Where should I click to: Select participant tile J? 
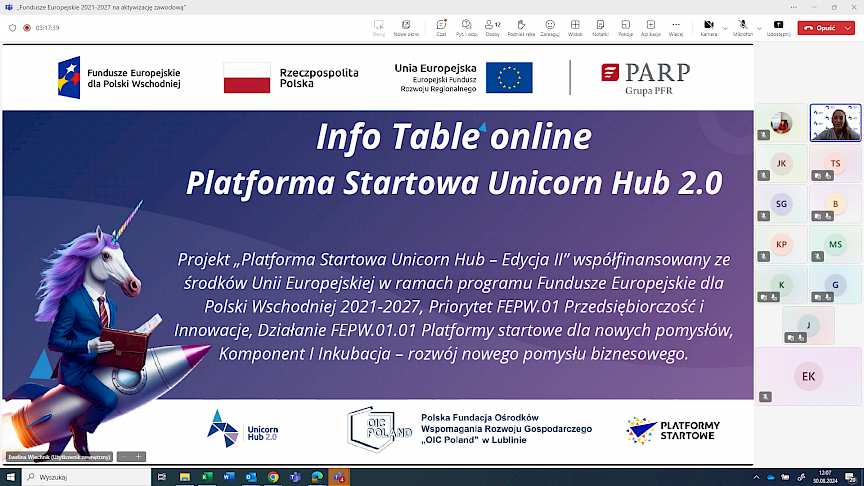pyautogui.click(x=808, y=326)
